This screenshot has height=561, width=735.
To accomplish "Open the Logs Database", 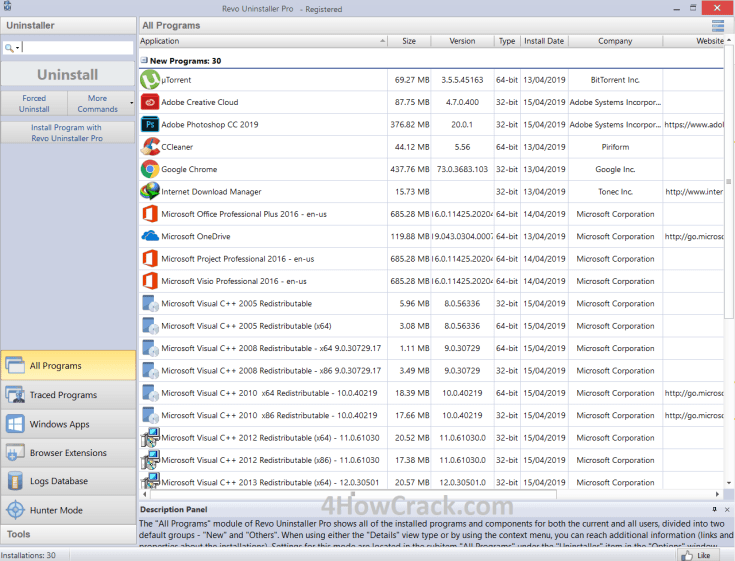I will pos(68,481).
